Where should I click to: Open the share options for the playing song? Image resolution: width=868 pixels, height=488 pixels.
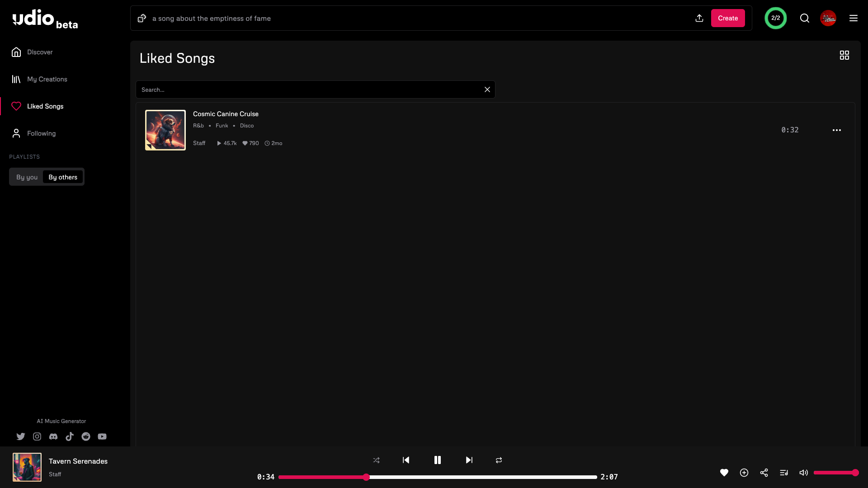click(x=764, y=472)
